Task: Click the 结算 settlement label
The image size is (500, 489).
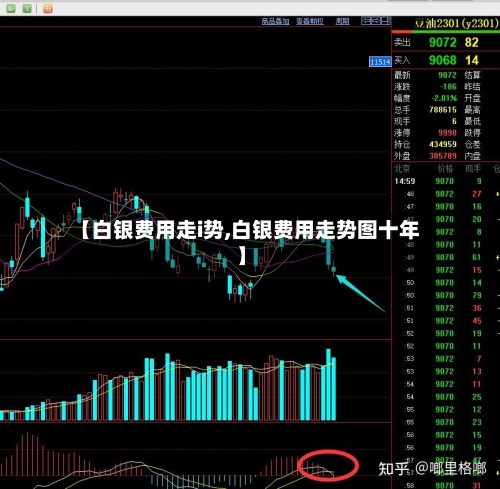Action: [x=473, y=75]
